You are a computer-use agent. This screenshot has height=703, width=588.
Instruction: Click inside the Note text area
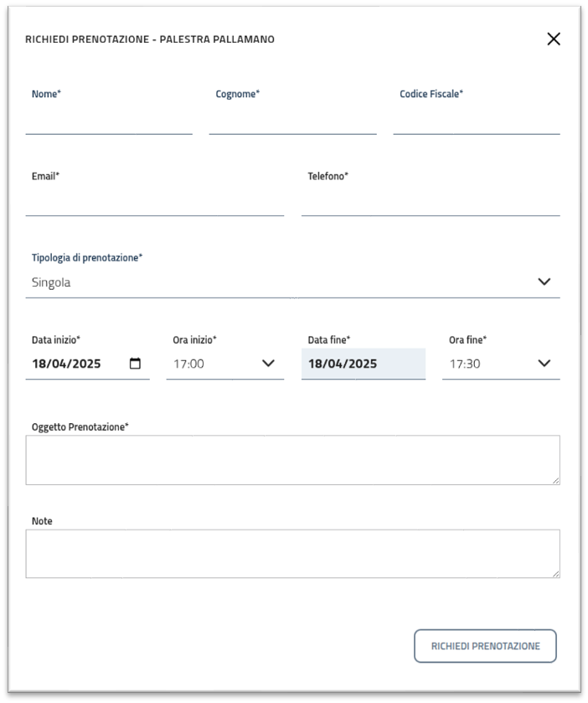coord(292,553)
